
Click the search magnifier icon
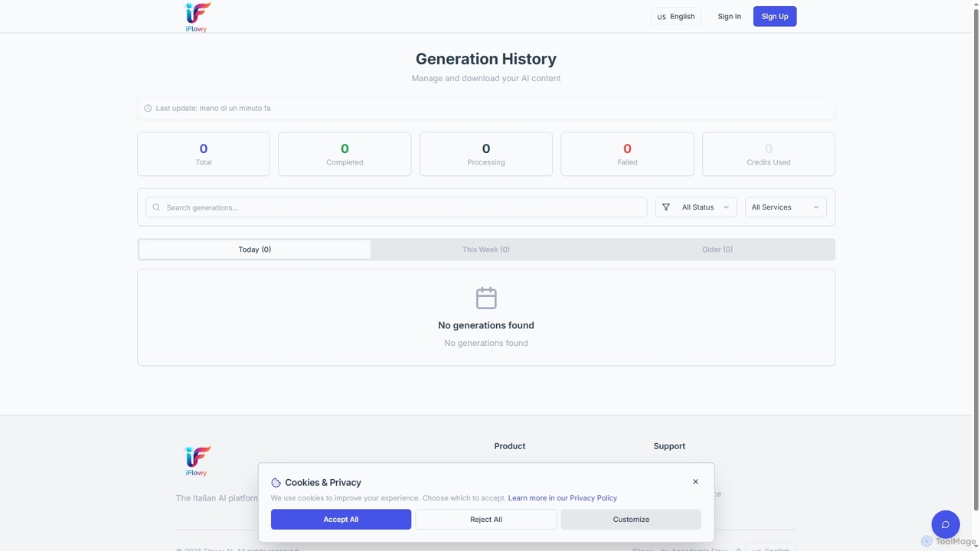[x=157, y=207]
